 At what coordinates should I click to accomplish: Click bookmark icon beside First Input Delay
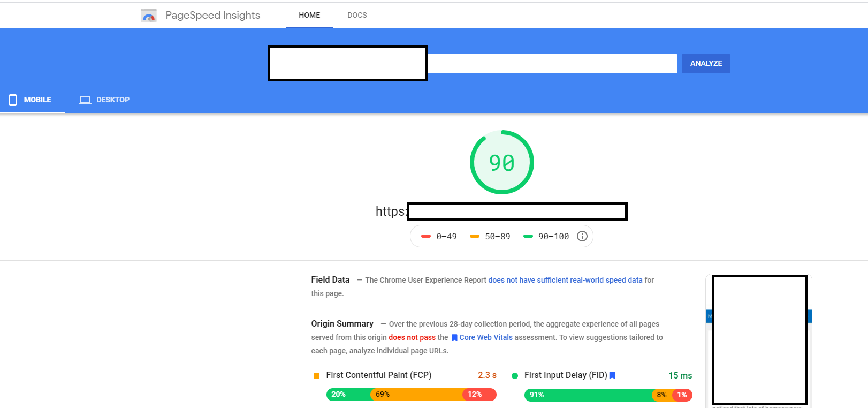(612, 375)
